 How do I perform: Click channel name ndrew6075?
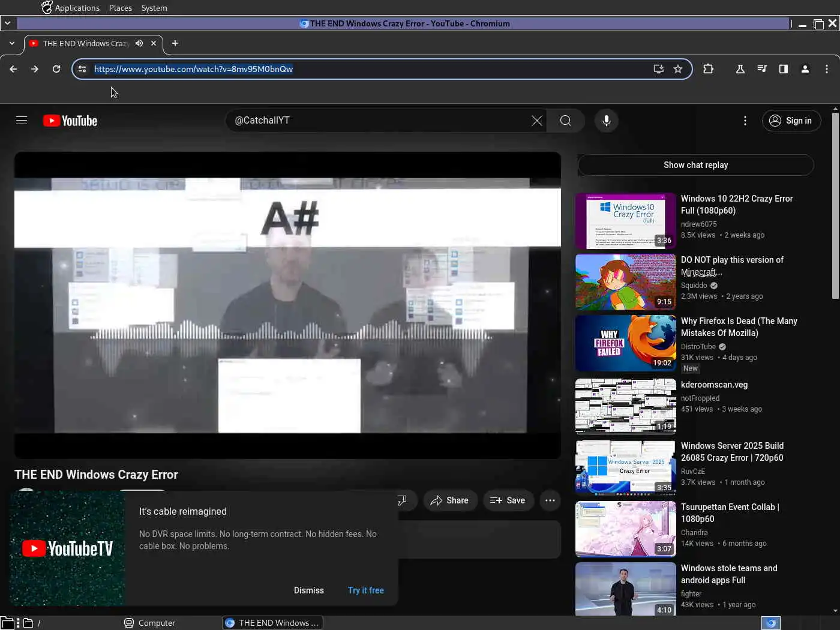tap(699, 224)
